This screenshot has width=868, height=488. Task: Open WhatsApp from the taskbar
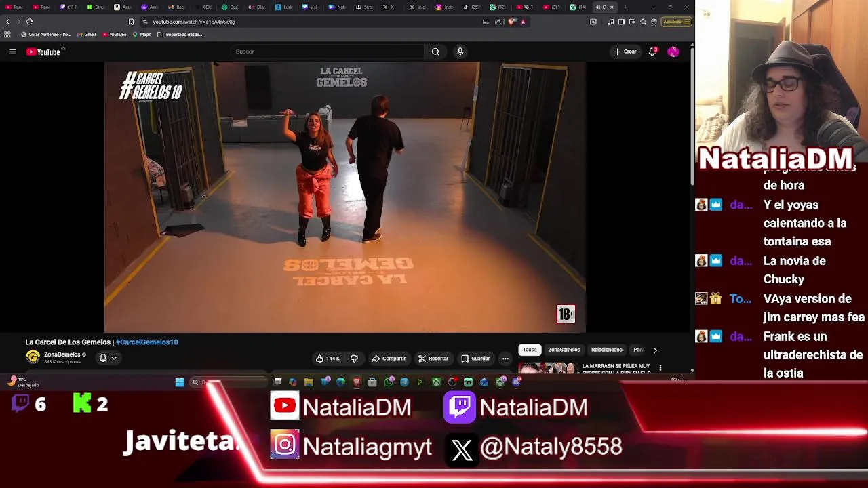(x=389, y=382)
